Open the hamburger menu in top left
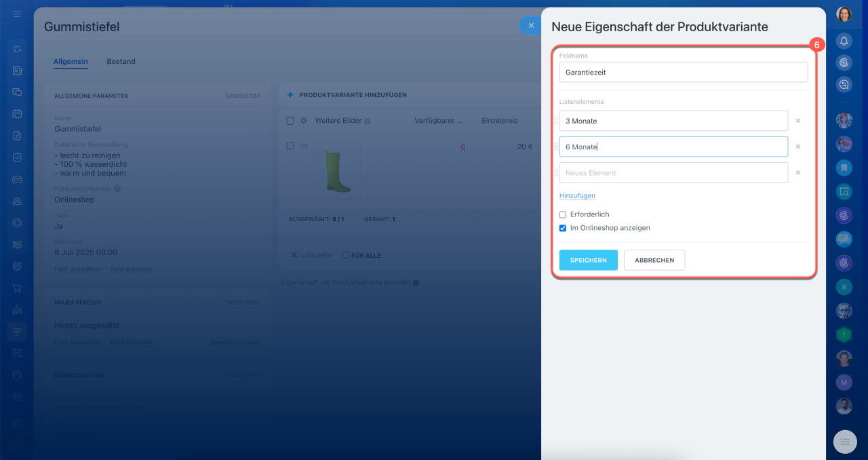The height and width of the screenshot is (460, 868). [17, 14]
